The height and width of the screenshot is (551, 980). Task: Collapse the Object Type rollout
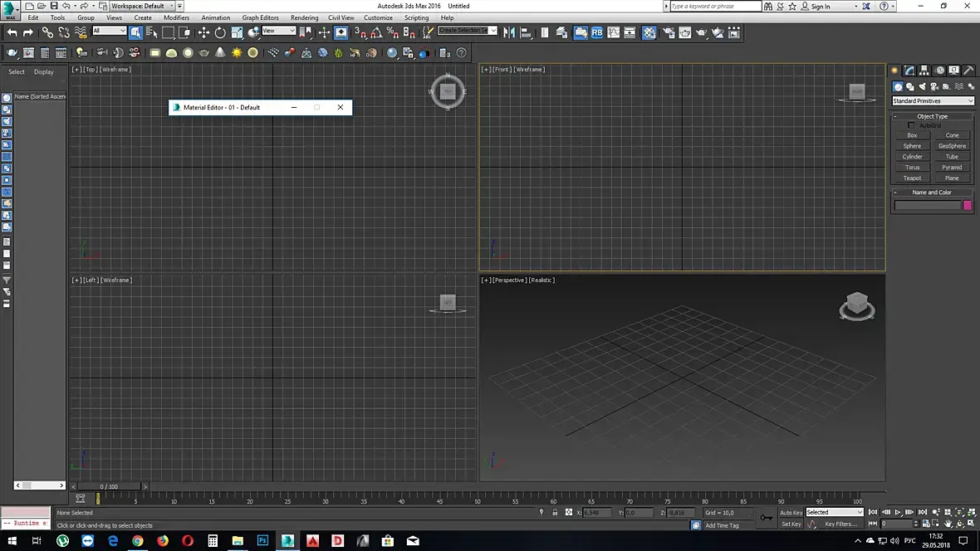(x=932, y=116)
